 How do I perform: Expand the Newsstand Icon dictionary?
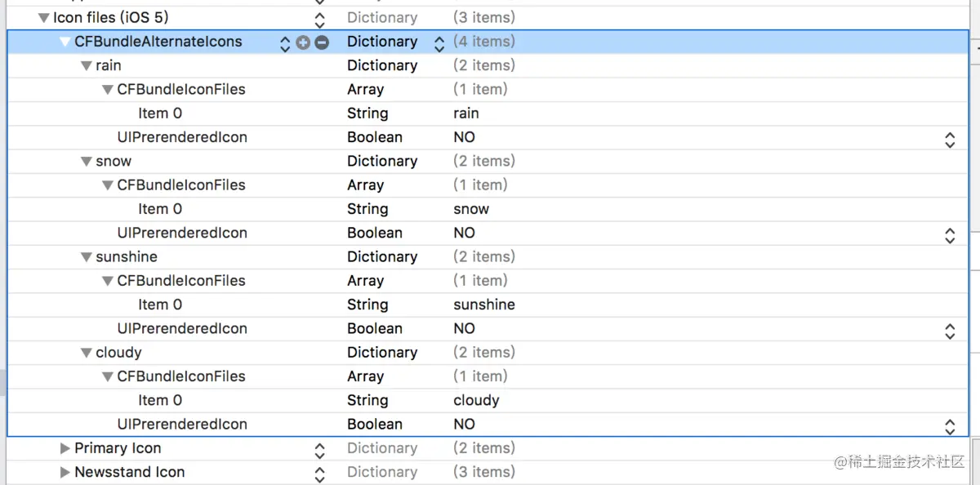click(65, 472)
